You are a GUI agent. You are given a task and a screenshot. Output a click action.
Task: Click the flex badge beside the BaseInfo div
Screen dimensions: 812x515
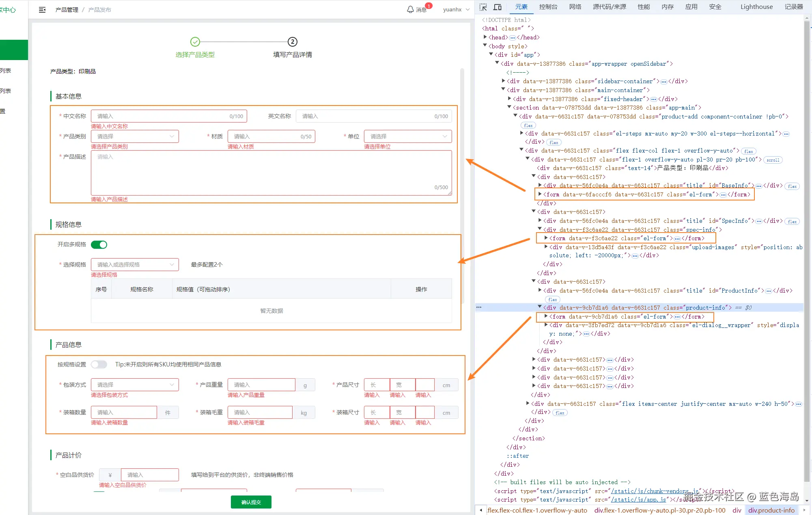(792, 186)
